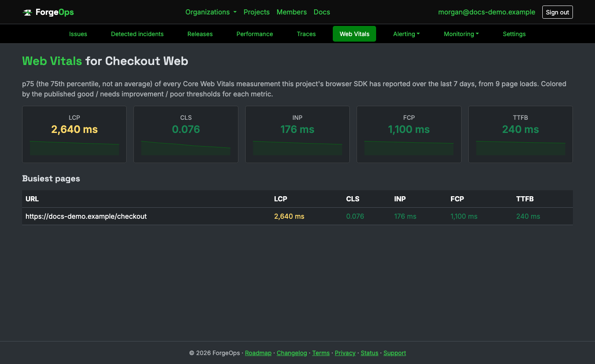Switch to the Issues tab
Screen dimensions: 595x364
(x=78, y=34)
